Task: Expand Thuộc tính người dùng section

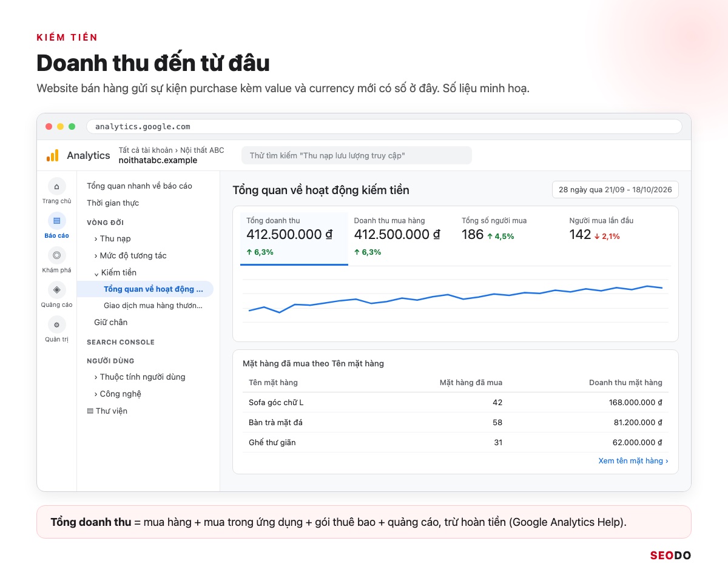Action: point(140,377)
